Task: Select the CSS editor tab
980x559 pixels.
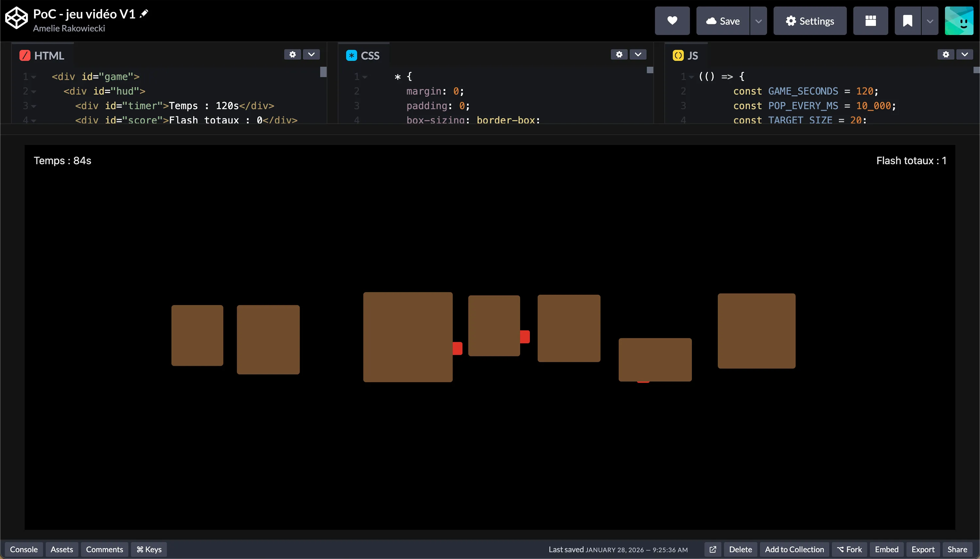Action: (x=363, y=56)
